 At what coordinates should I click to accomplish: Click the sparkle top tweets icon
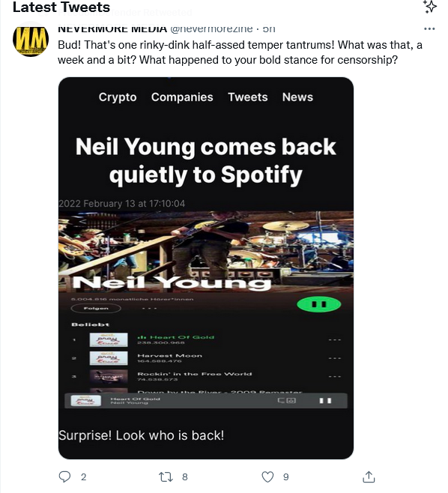(429, 7)
